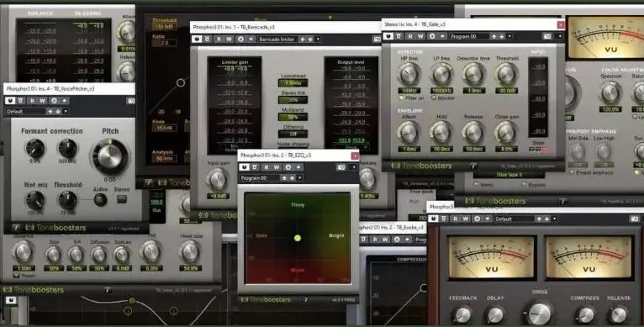The width and height of the screenshot is (644, 327).
Task: Open the help question mark in VoicePitcher footer
Action: [16, 227]
